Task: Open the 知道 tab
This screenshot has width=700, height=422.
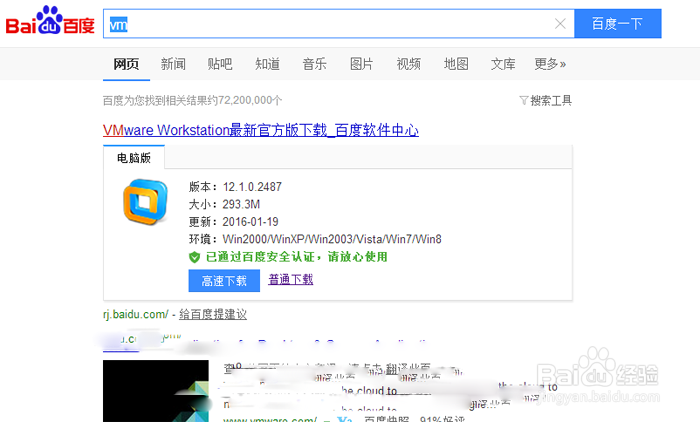Action: 267,64
